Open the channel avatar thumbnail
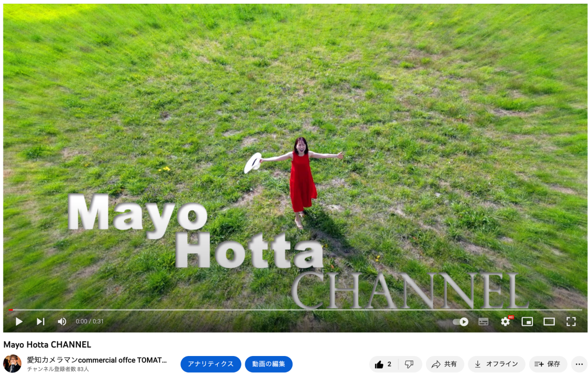The width and height of the screenshot is (588, 379). 12,364
